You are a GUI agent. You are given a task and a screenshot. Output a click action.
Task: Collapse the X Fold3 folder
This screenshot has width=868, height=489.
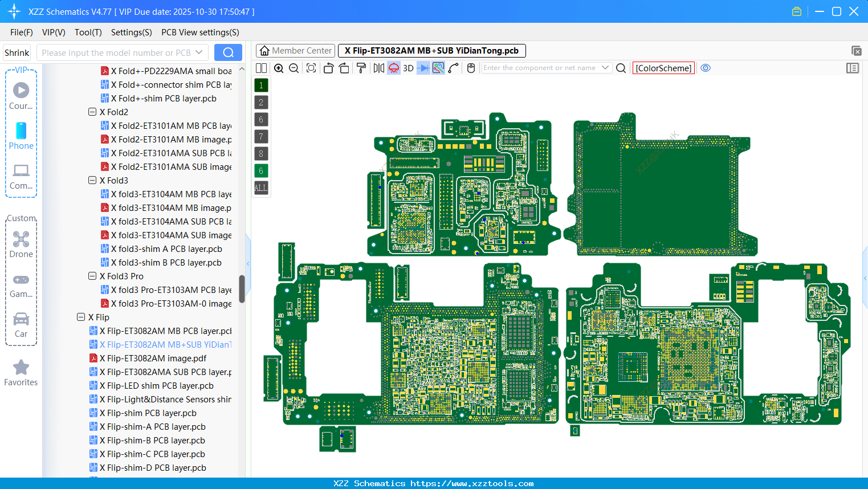(92, 180)
